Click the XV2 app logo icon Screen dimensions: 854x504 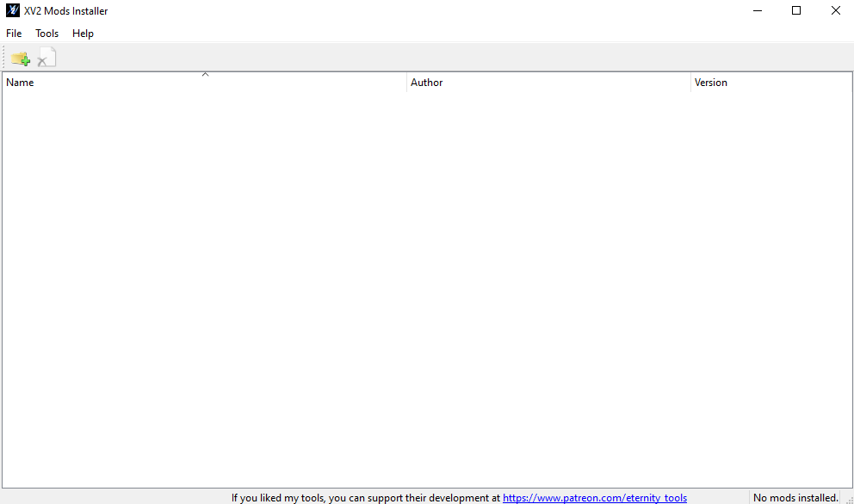[x=13, y=10]
